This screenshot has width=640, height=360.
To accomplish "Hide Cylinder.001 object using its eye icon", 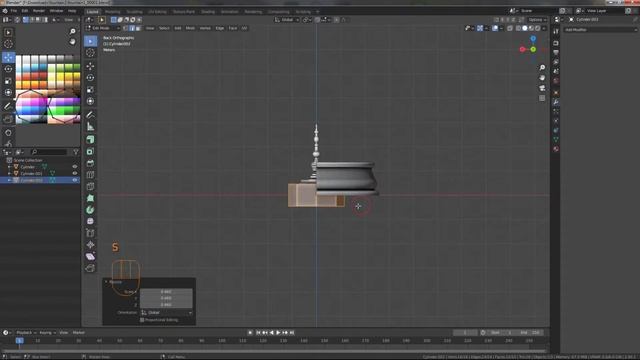I will tap(75, 173).
